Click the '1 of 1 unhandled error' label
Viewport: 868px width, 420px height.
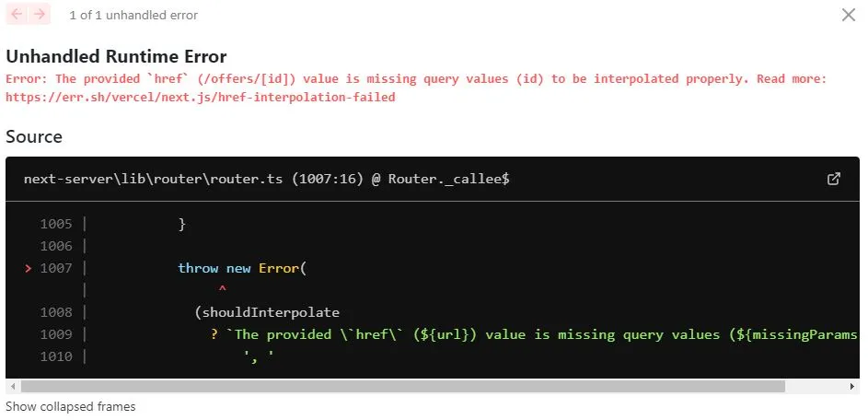coord(133,16)
